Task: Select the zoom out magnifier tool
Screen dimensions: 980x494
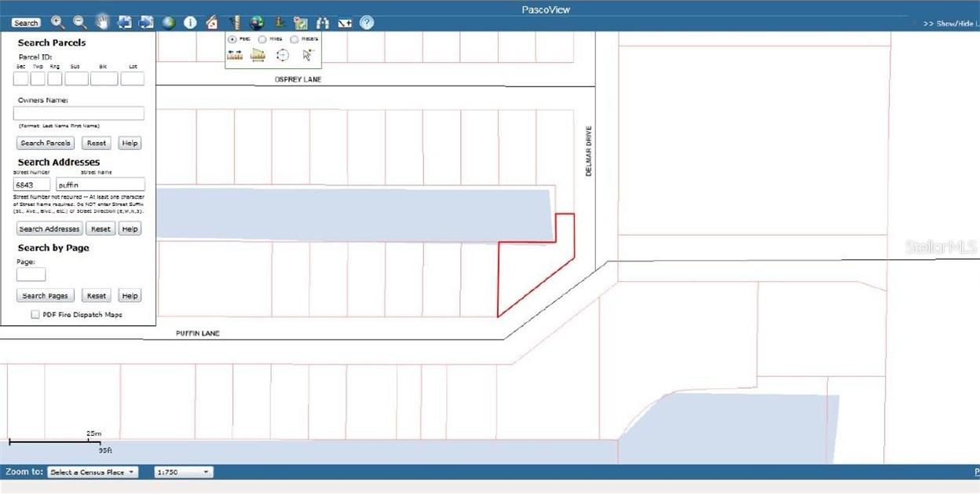Action: point(79,22)
